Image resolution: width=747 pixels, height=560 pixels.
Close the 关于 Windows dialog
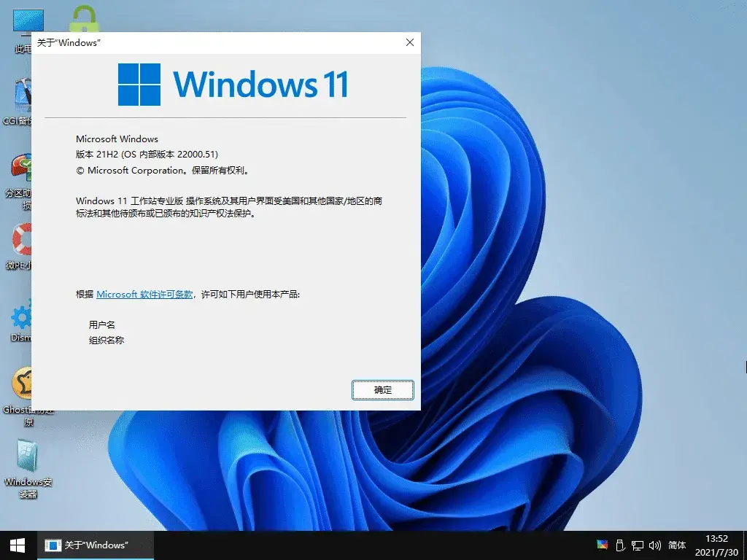point(410,42)
